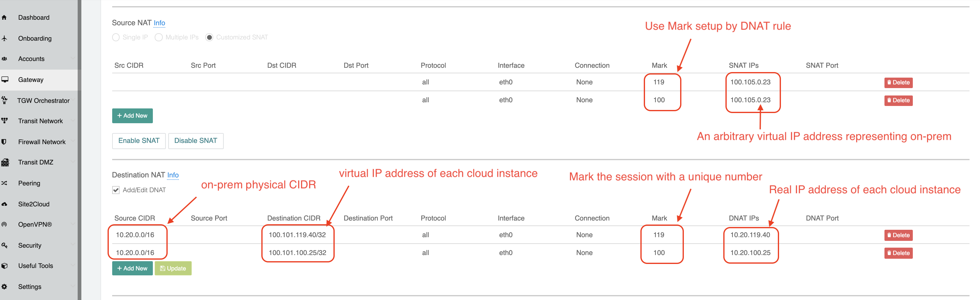Open the Source NAT Info link

click(x=159, y=23)
